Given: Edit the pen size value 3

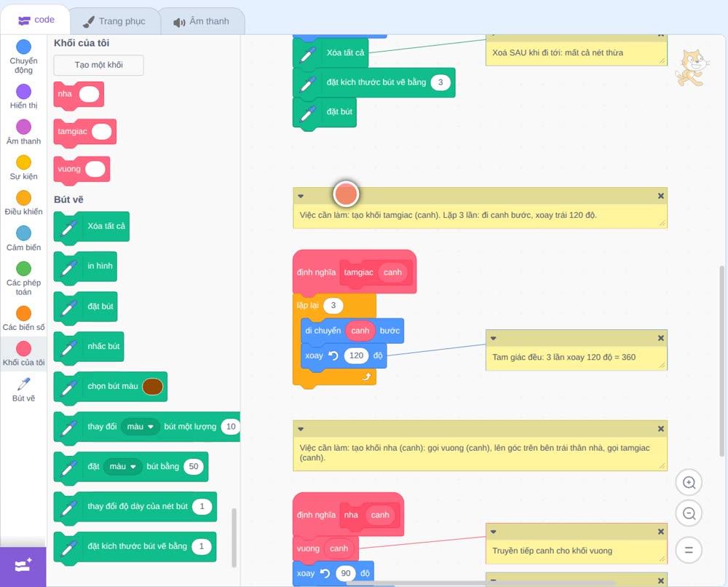Looking at the screenshot, I should point(440,83).
